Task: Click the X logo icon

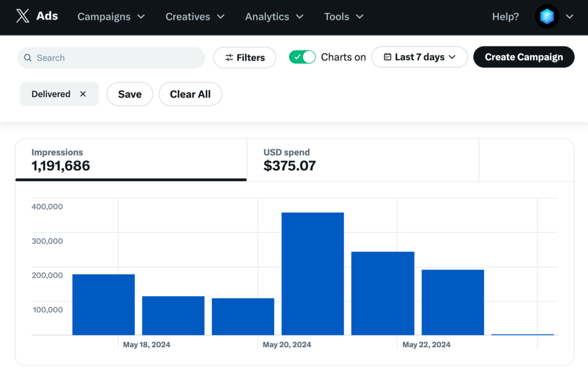Action: tap(22, 17)
